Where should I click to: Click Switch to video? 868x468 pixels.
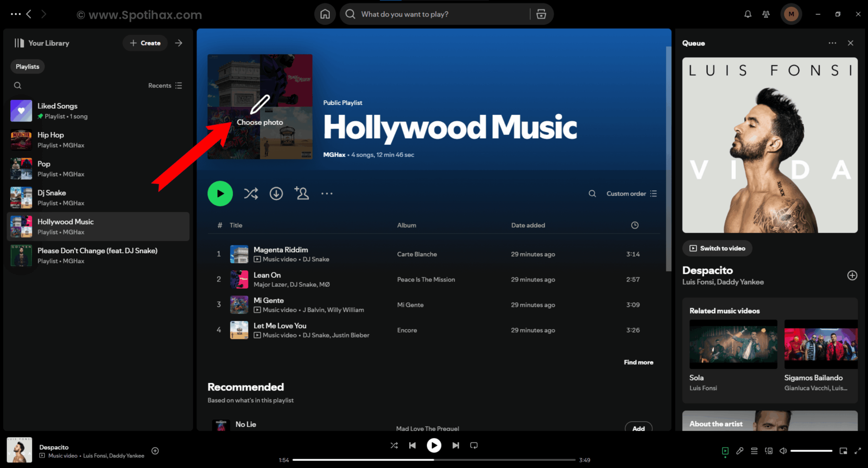pyautogui.click(x=717, y=248)
